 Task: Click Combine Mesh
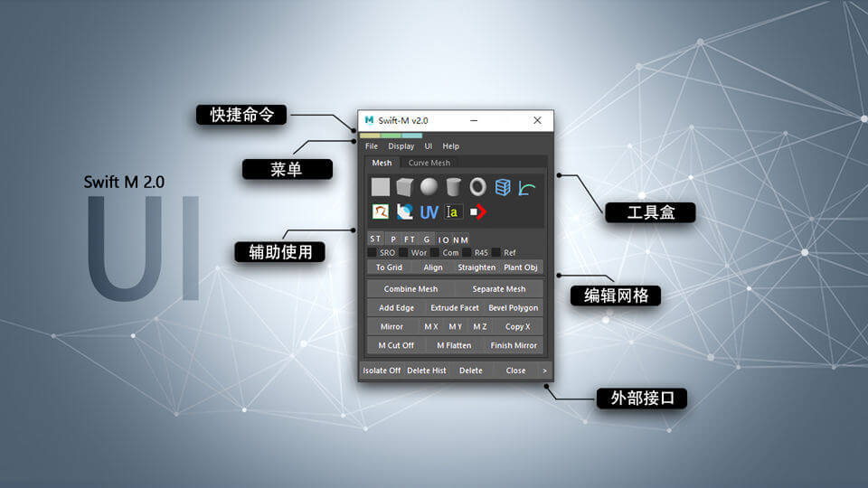click(x=410, y=289)
